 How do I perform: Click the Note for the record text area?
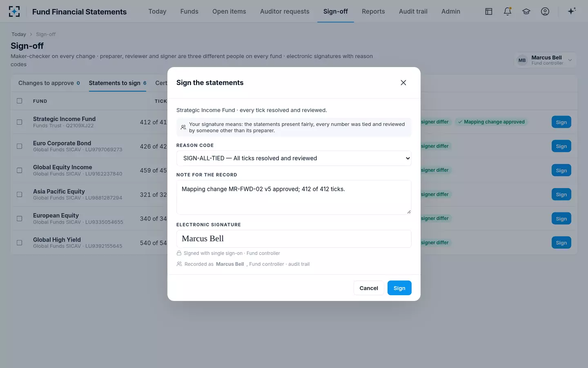[294, 197]
